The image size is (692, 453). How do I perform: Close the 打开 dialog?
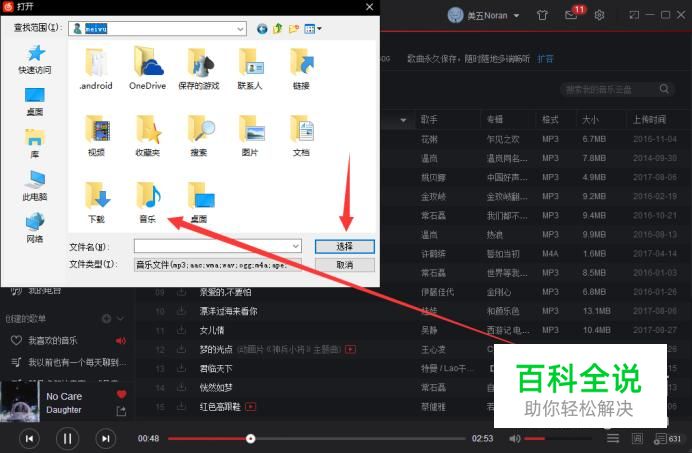pyautogui.click(x=370, y=7)
